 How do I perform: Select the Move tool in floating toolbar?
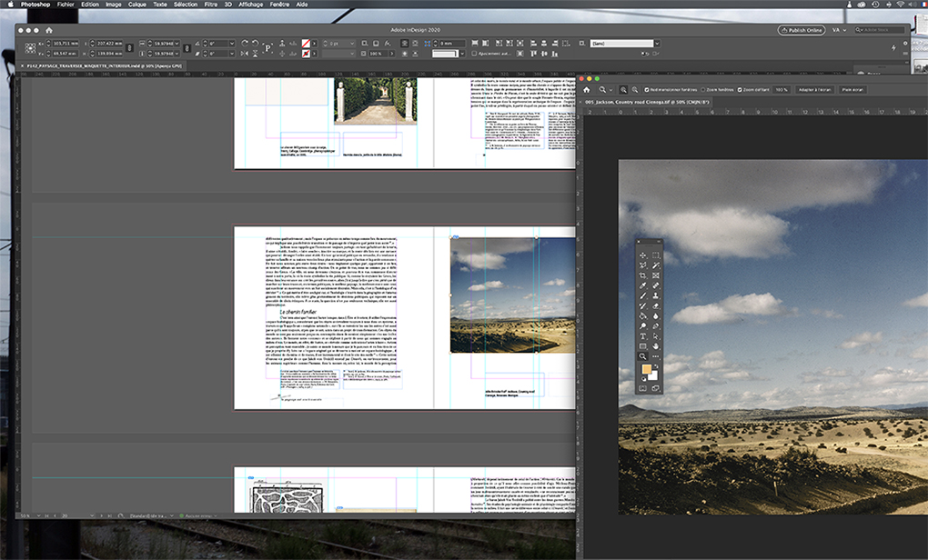click(642, 255)
